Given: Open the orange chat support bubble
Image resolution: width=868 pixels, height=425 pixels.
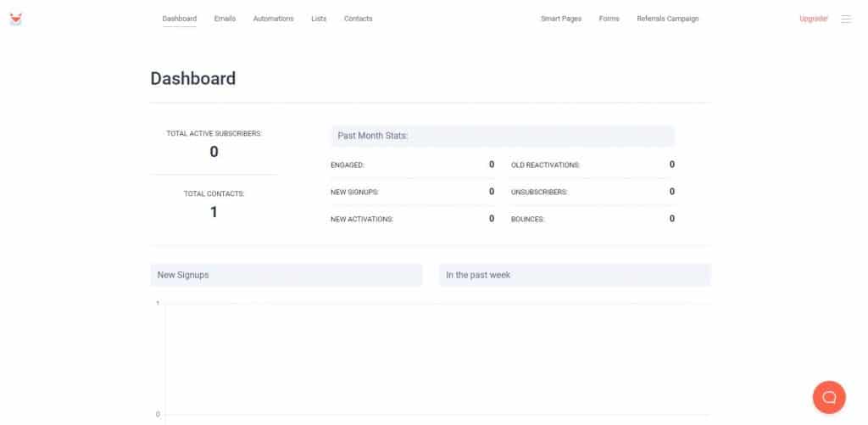Looking at the screenshot, I should coord(828,396).
